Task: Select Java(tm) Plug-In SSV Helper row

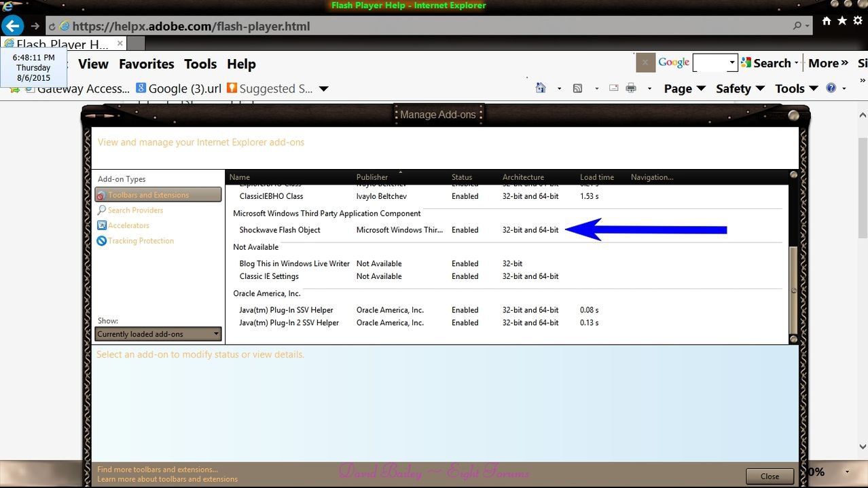Action: [507, 310]
